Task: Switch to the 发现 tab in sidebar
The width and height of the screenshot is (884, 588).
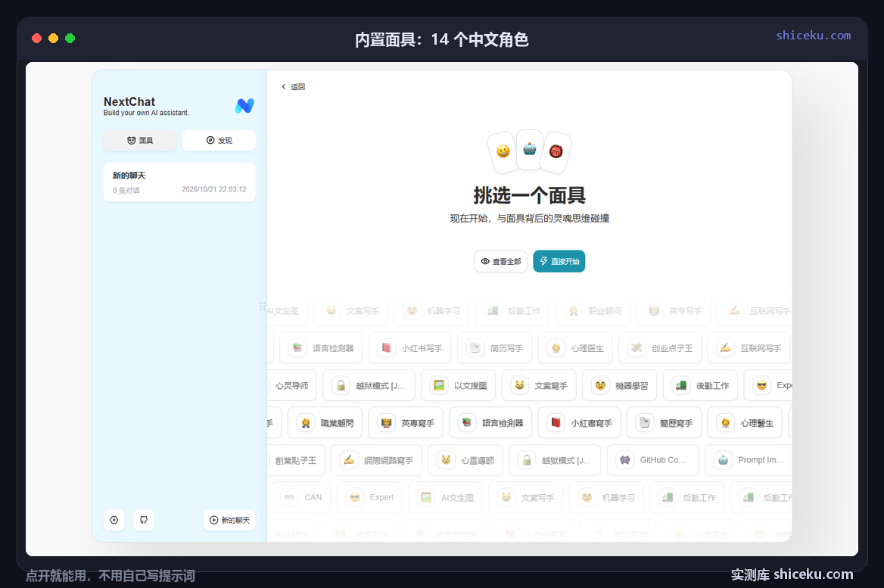Action: (x=219, y=140)
